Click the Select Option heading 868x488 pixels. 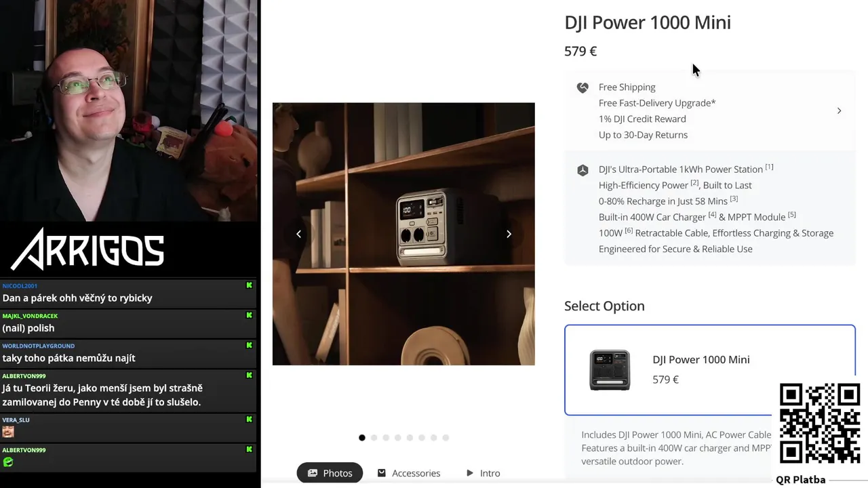604,306
